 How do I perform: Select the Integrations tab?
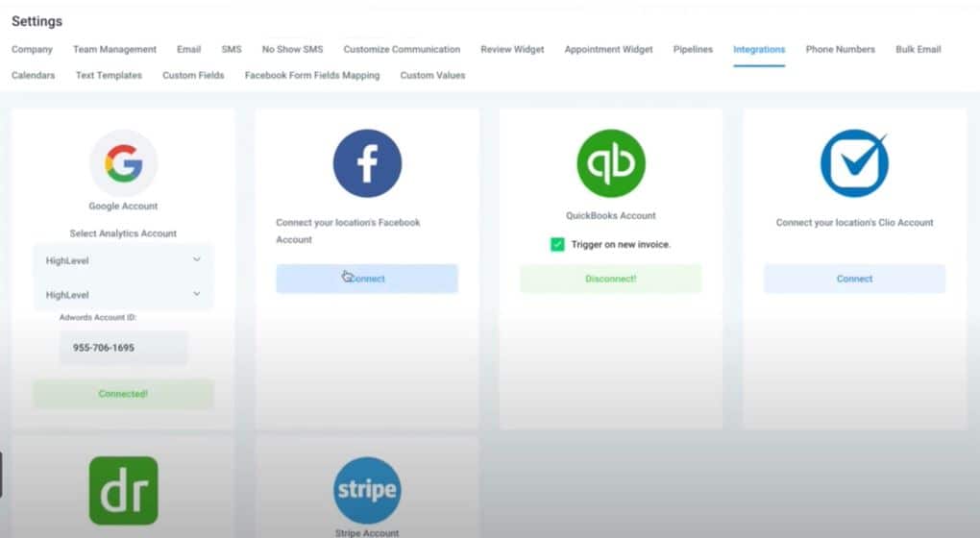pyautogui.click(x=759, y=49)
